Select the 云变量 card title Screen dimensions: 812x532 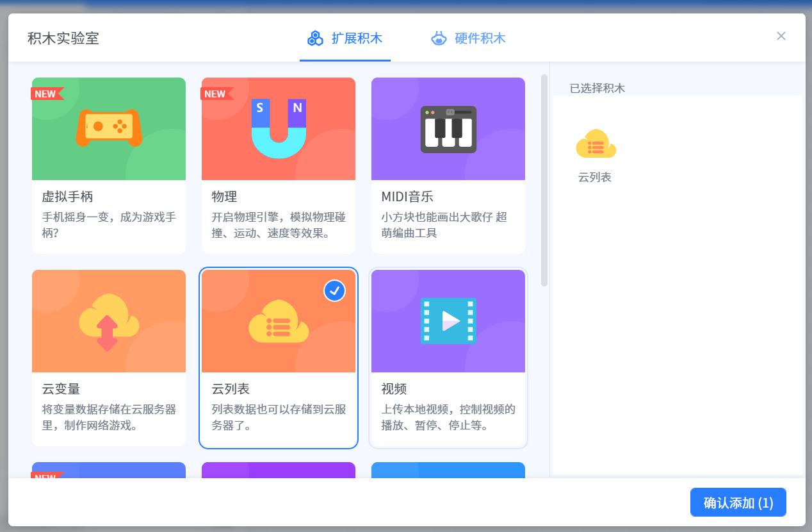[61, 389]
